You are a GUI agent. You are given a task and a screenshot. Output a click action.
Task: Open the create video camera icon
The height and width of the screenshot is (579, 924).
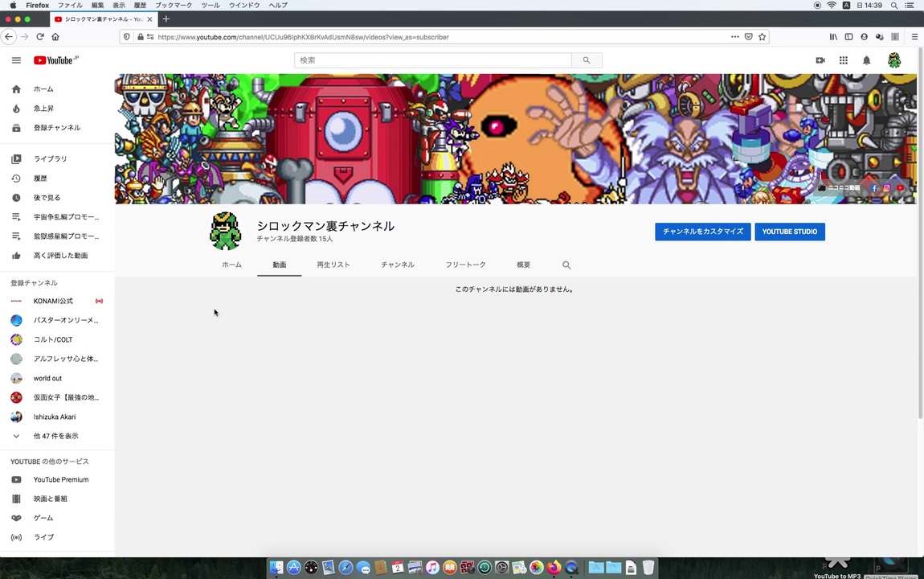820,60
